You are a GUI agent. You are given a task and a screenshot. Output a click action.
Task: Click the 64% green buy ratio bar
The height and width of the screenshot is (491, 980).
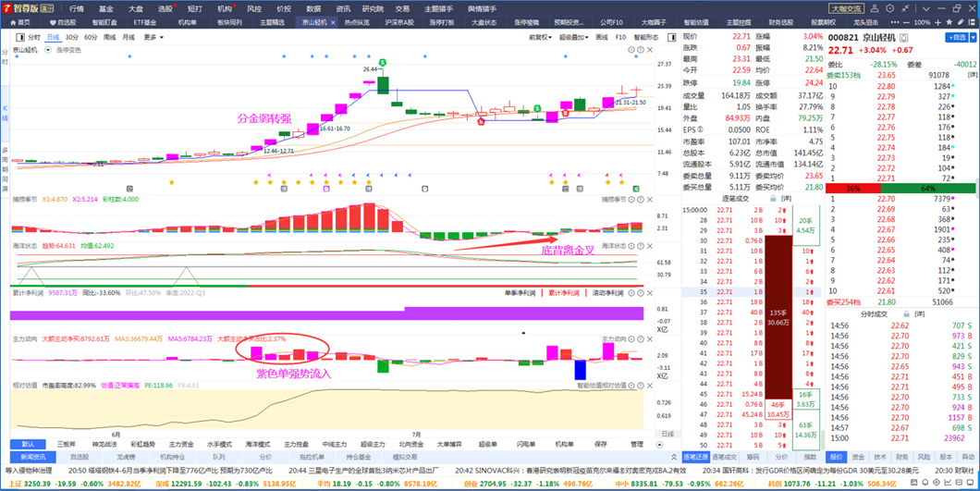click(x=928, y=189)
